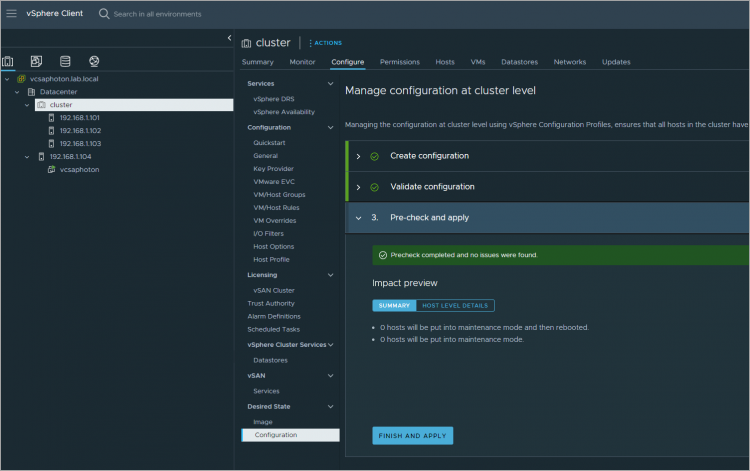Screen dimensions: 750x471
Task: Click check icon in precheck completed banner
Action: (x=383, y=255)
